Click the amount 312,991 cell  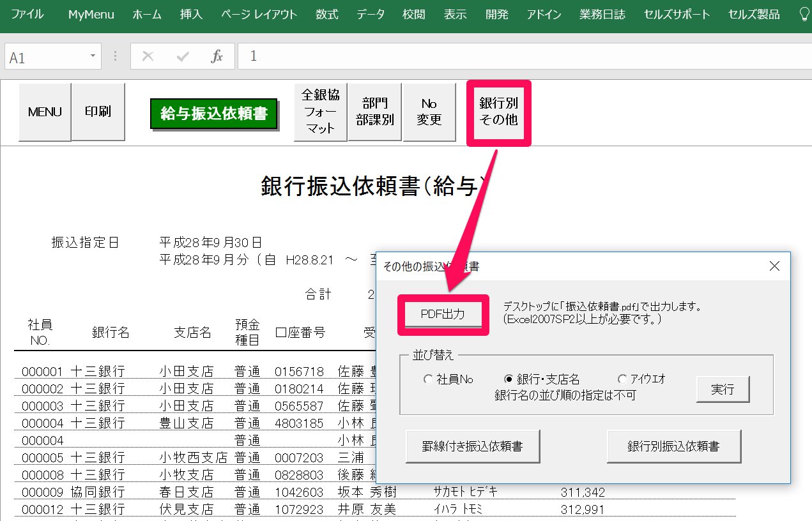pyautogui.click(x=583, y=510)
